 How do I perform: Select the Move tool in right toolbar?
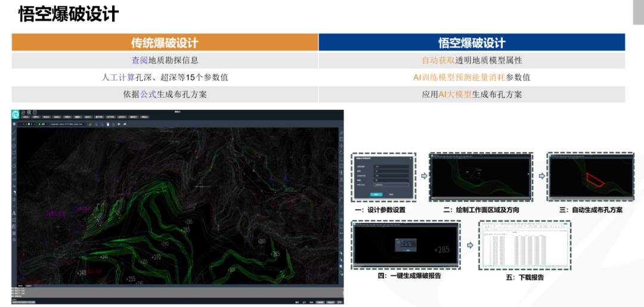click(x=341, y=146)
